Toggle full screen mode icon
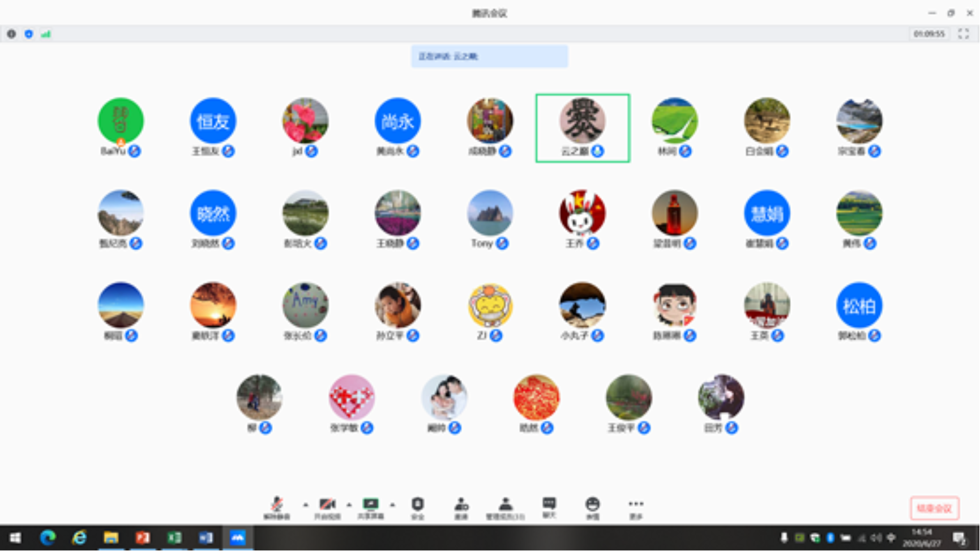The width and height of the screenshot is (980, 551). [x=964, y=34]
